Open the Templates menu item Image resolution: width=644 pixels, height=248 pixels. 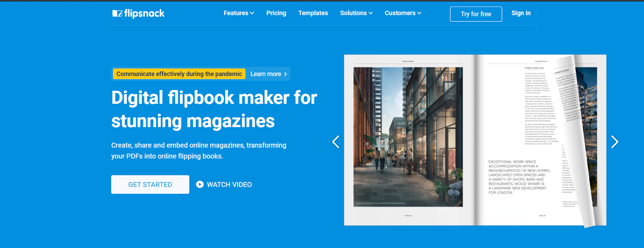pyautogui.click(x=313, y=13)
